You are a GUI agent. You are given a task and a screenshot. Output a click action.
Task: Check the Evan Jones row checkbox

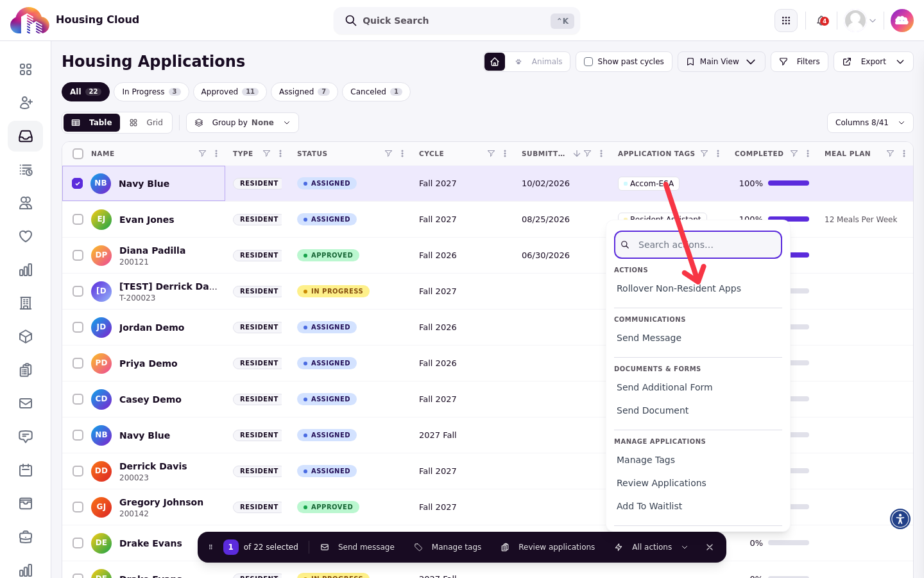coord(78,220)
